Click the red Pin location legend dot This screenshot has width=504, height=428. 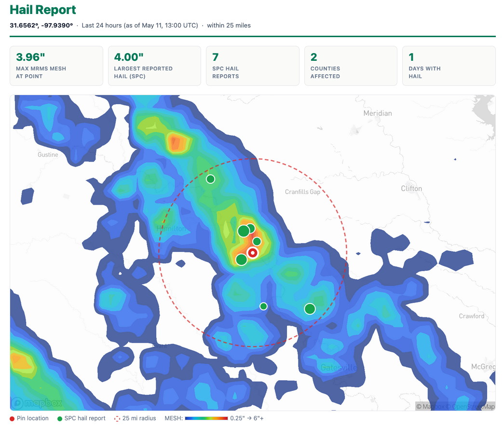(12, 419)
